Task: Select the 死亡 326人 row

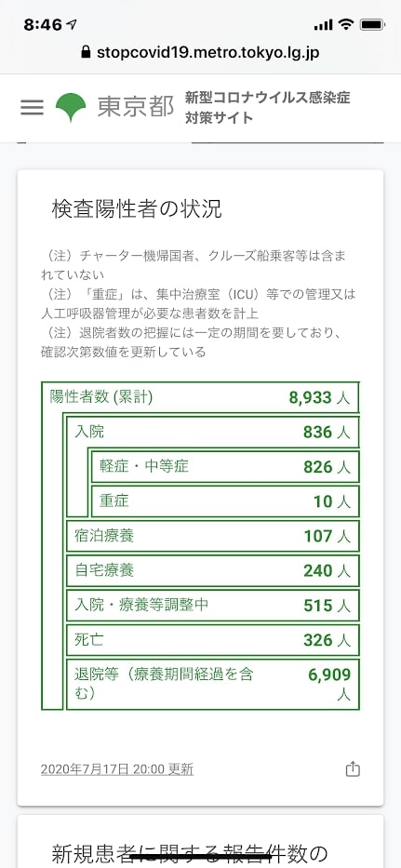Action: pyautogui.click(x=213, y=640)
